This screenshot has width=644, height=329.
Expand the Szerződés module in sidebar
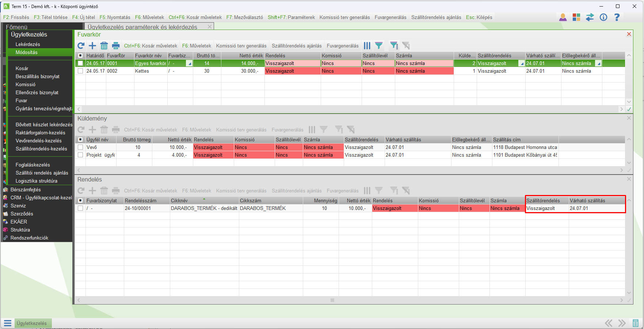(22, 214)
